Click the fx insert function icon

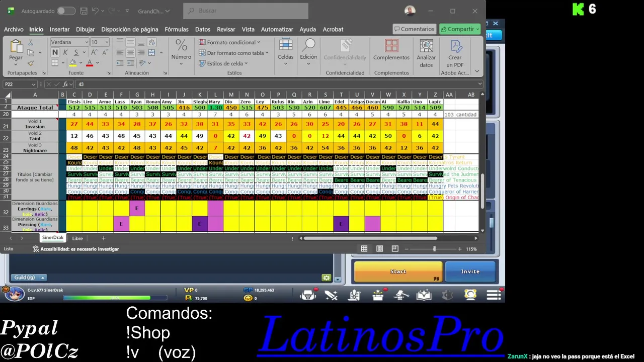65,84
